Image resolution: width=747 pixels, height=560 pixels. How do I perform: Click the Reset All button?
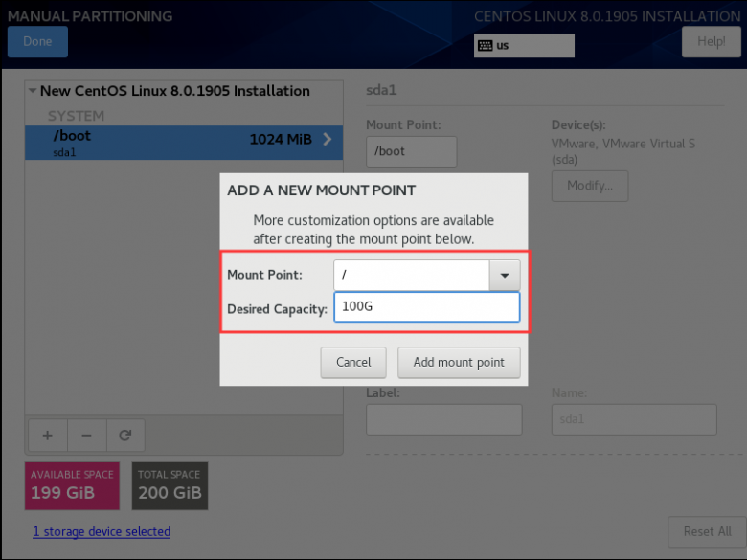point(707,531)
